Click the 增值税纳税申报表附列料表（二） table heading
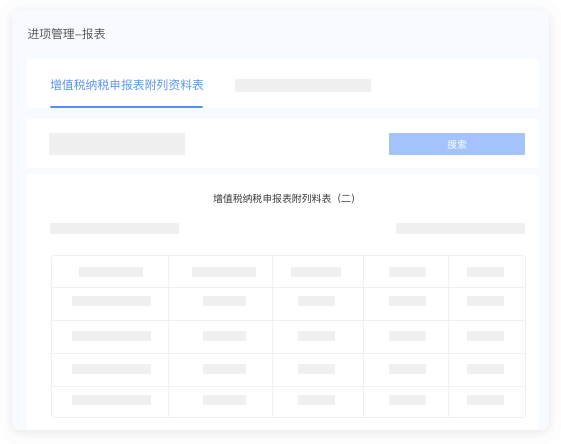This screenshot has width=561, height=444. (284, 199)
